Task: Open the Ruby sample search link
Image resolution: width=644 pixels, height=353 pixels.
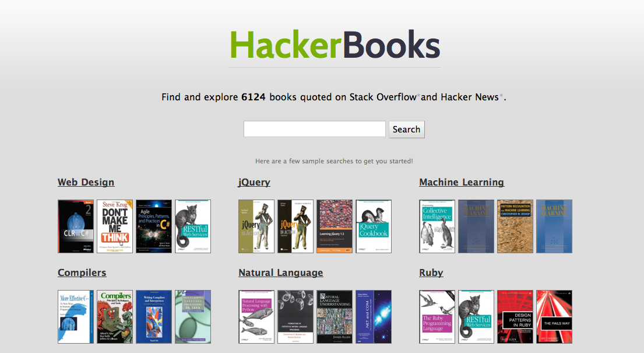Action: pos(431,273)
